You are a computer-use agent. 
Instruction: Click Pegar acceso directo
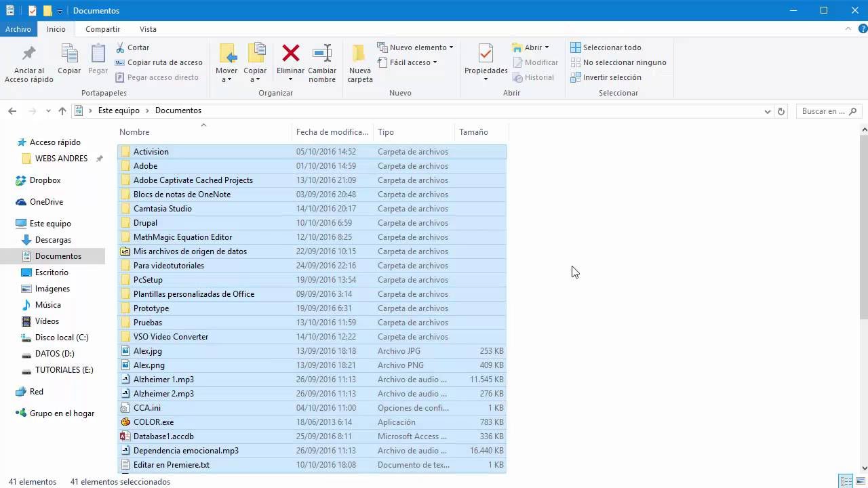pos(157,77)
